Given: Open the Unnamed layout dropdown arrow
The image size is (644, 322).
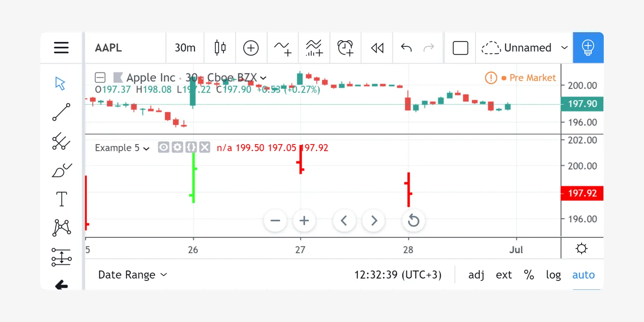Looking at the screenshot, I should [564, 47].
